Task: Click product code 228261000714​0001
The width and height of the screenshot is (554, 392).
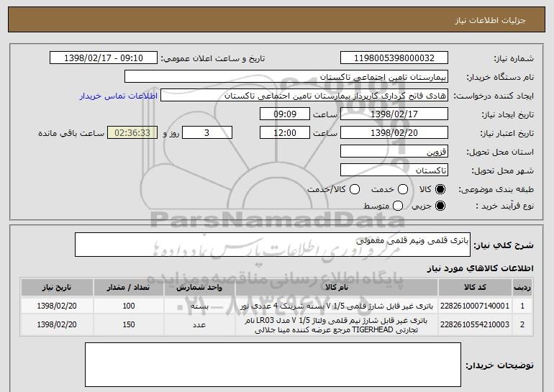Action: click(475, 306)
